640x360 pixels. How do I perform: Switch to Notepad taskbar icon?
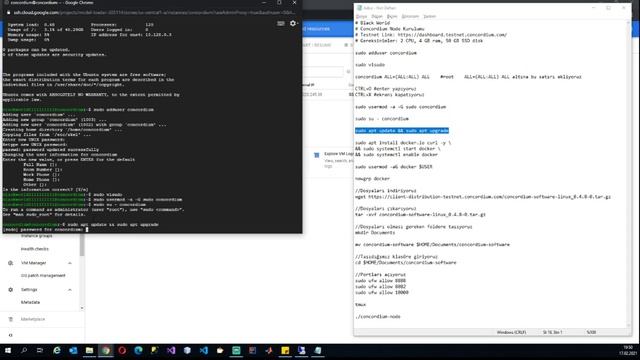[318, 351]
